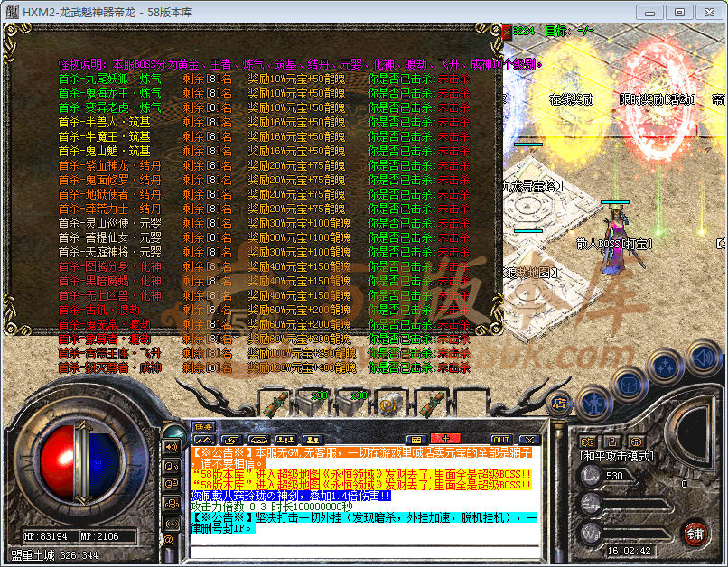
Task: Use the spiral shell item in belt
Action: pyautogui.click(x=389, y=404)
